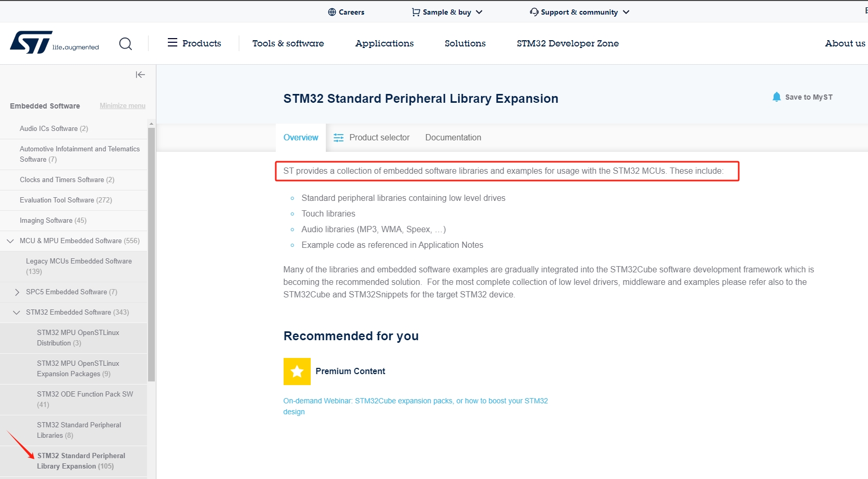Image resolution: width=868 pixels, height=479 pixels.
Task: Click the bell icon for Save to MyST
Action: click(x=776, y=97)
